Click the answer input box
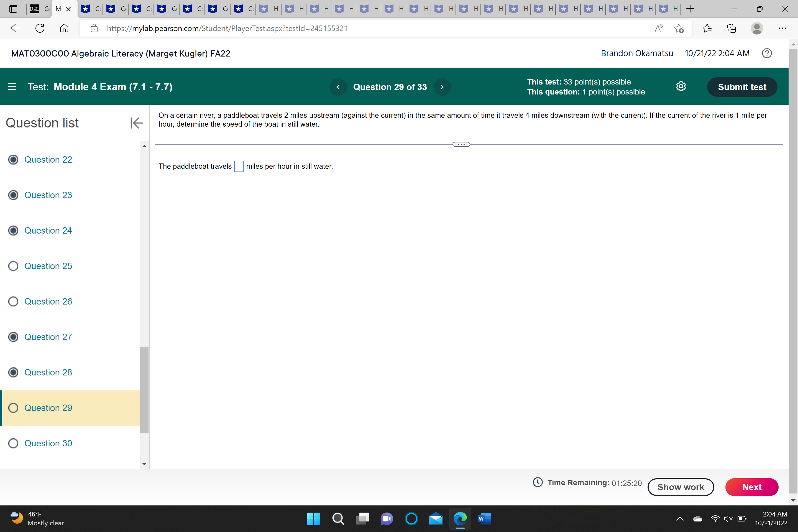The height and width of the screenshot is (532, 798). 239,166
